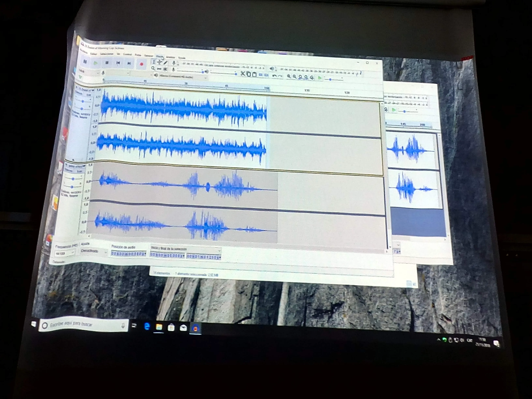
Task: Select the Time Shift tool
Action: pyautogui.click(x=159, y=69)
